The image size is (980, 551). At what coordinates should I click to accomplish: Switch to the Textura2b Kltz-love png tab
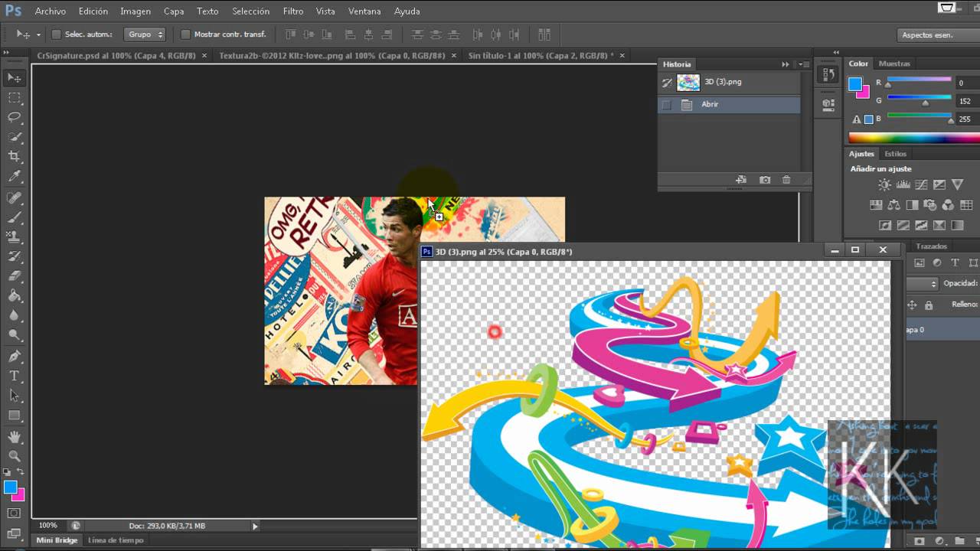click(x=332, y=56)
